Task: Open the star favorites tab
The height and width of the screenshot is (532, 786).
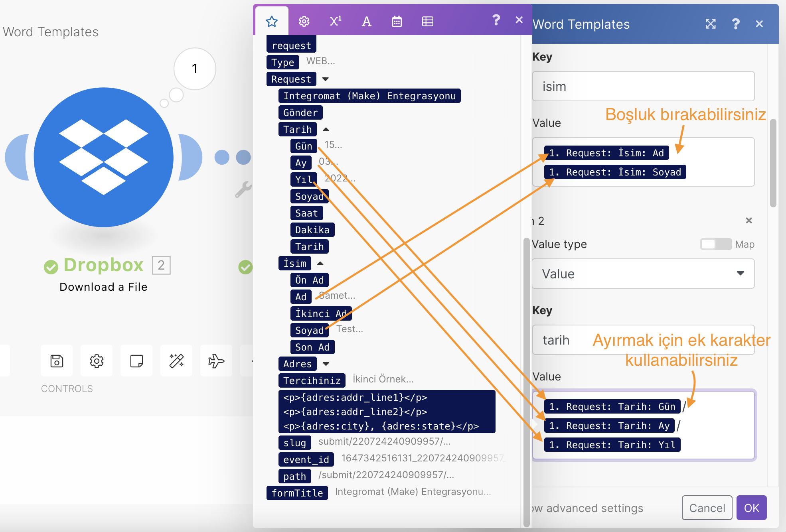Action: [x=272, y=22]
